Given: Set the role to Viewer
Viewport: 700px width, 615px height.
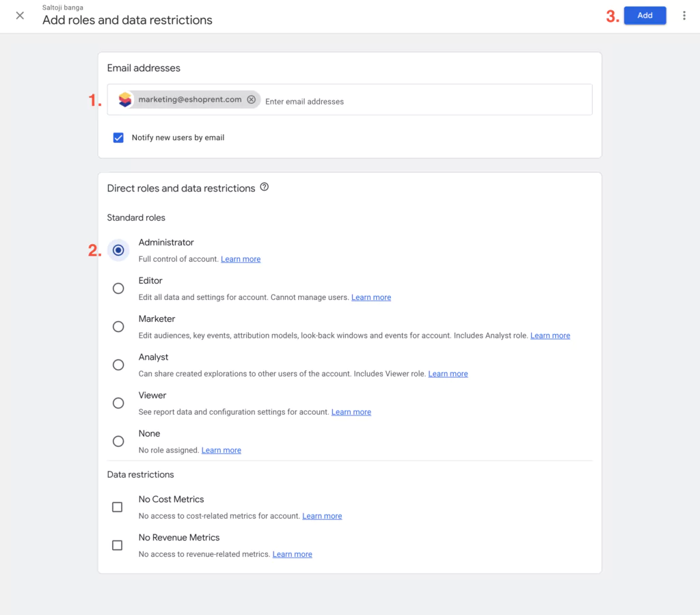Looking at the screenshot, I should click(118, 403).
